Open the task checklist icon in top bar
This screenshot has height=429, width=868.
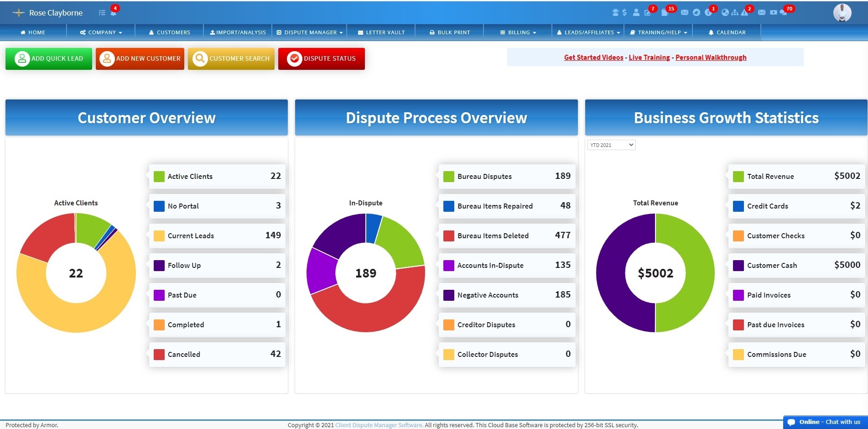(102, 12)
